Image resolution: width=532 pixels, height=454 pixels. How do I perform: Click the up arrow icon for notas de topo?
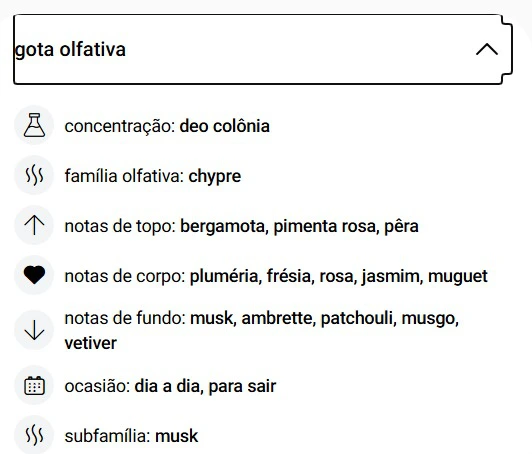pos(34,225)
